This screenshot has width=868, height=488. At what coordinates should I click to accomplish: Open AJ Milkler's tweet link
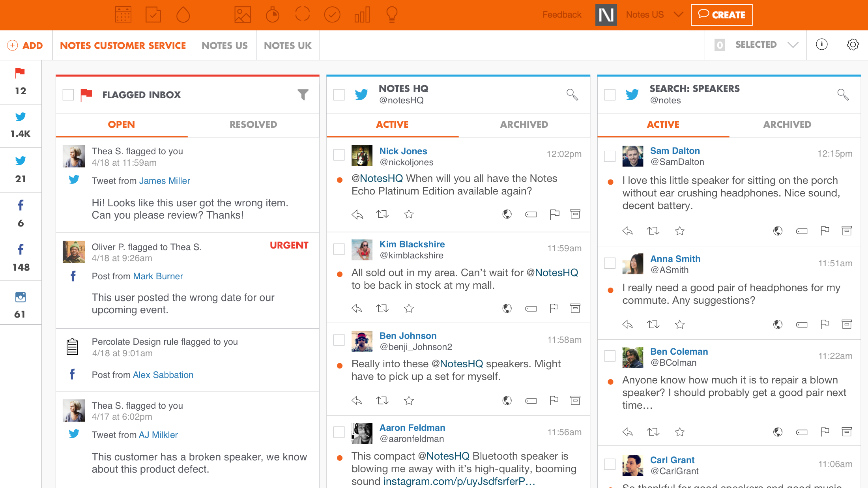tap(158, 435)
